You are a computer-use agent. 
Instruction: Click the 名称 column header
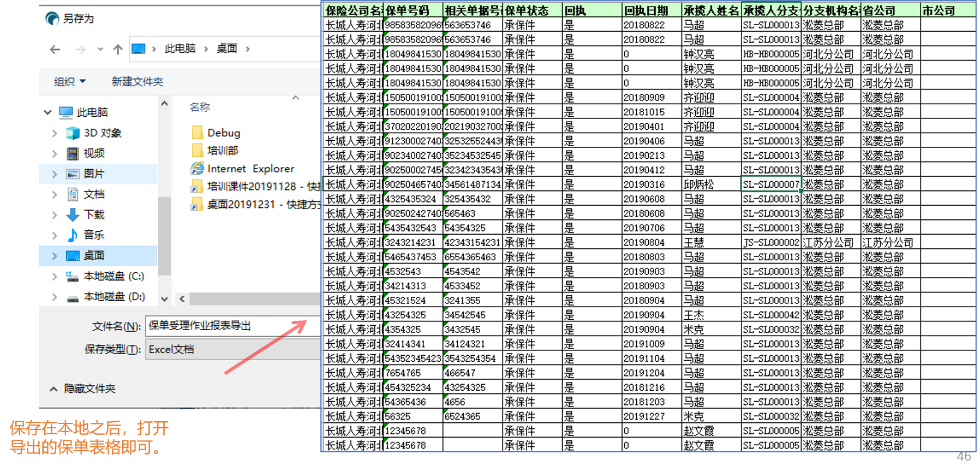(x=200, y=107)
